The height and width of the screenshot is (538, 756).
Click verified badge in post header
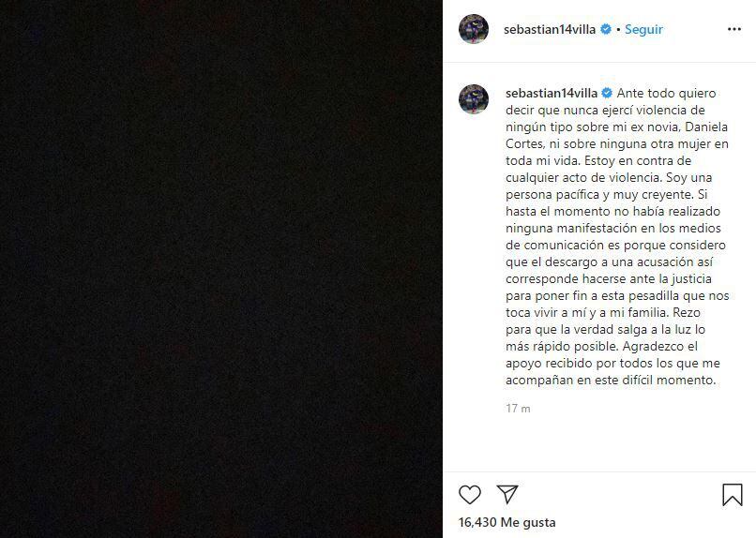(x=606, y=29)
